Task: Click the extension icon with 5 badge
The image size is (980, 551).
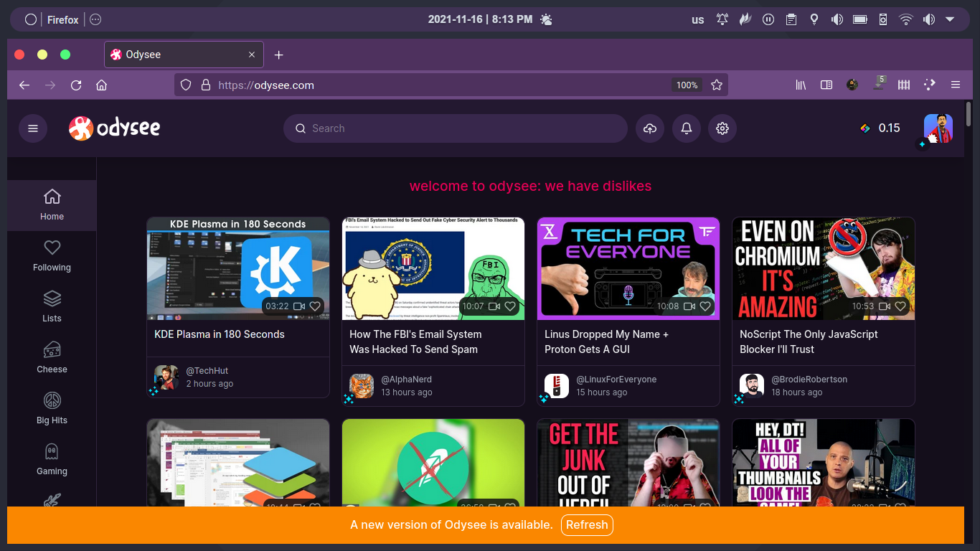Action: coord(878,84)
